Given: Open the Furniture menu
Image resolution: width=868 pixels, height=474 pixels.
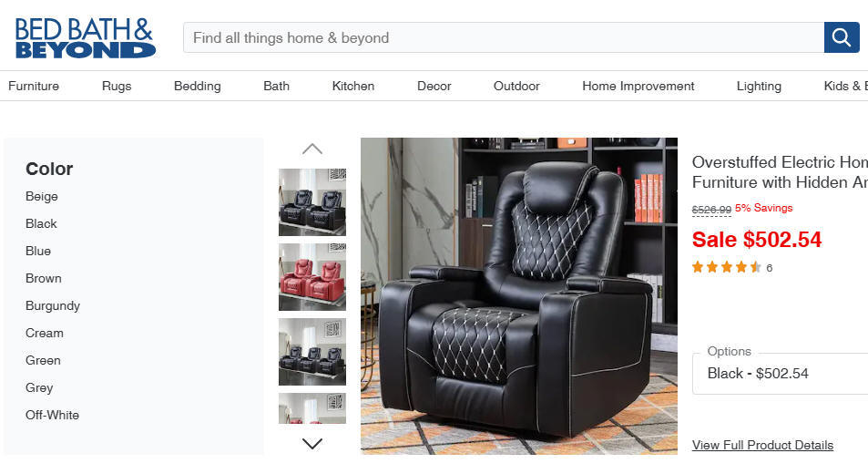Looking at the screenshot, I should pyautogui.click(x=34, y=86).
